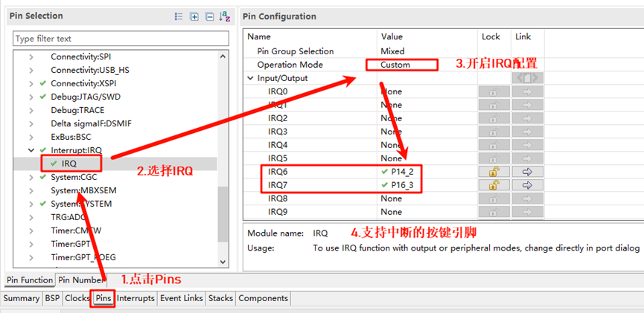Click the Lock column header
644x313 pixels.
pyautogui.click(x=491, y=36)
